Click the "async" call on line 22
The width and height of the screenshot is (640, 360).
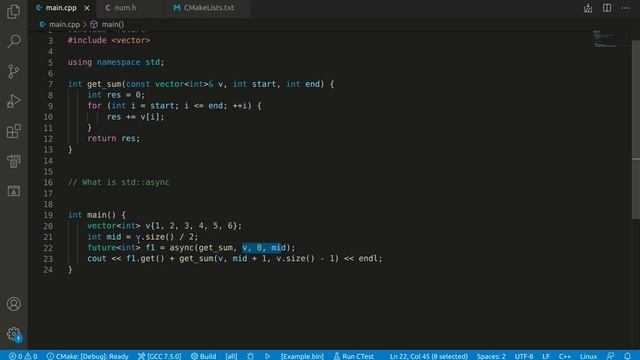182,248
